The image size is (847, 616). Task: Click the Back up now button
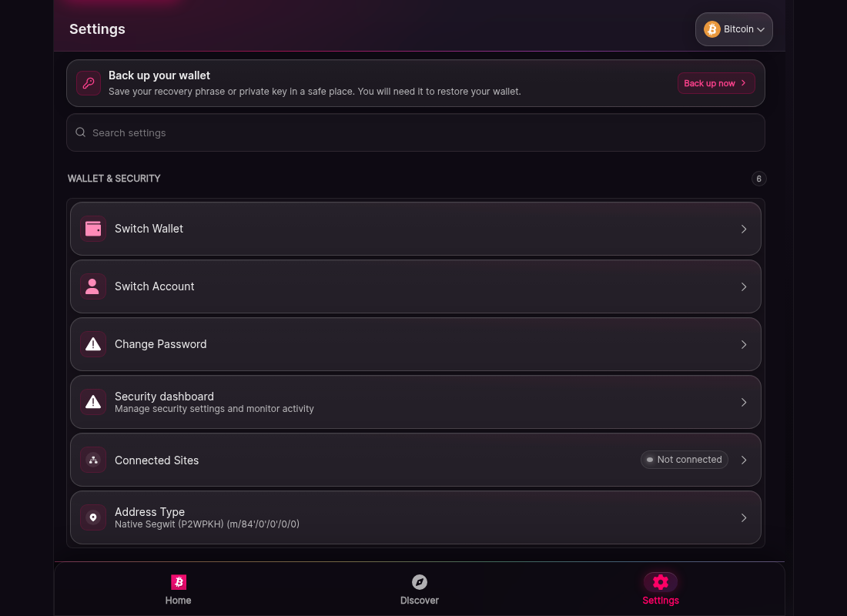point(716,83)
